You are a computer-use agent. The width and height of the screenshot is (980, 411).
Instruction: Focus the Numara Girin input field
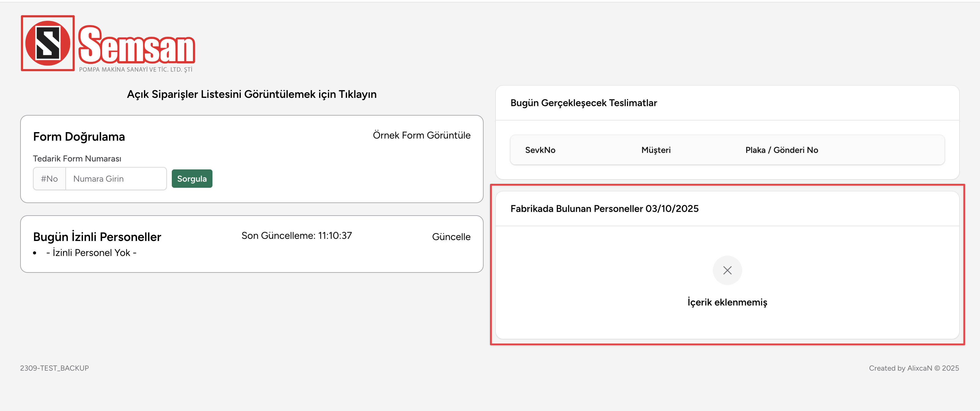coord(116,179)
